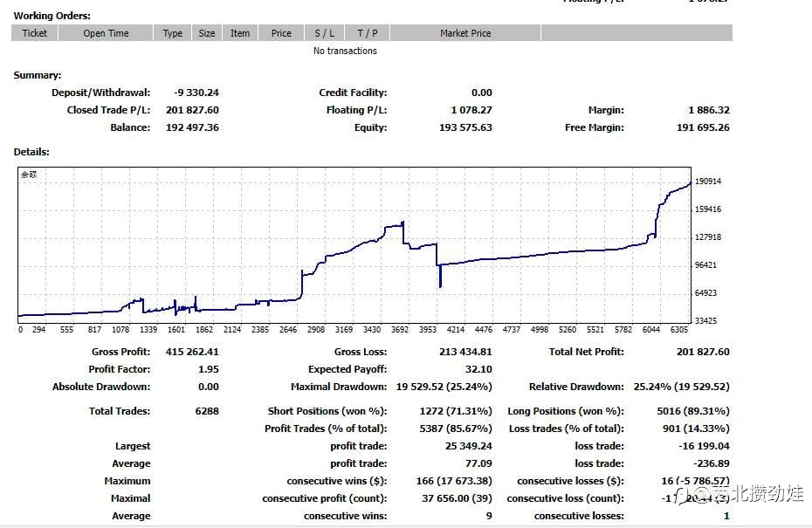Click the 3692 x-axis label on chart
This screenshot has height=528, width=812.
pyautogui.click(x=400, y=329)
